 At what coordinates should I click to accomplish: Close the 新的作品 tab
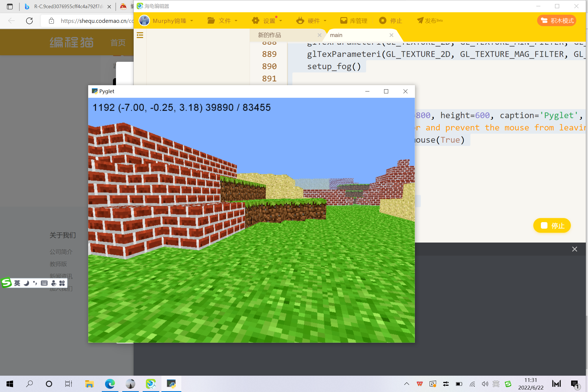click(320, 35)
